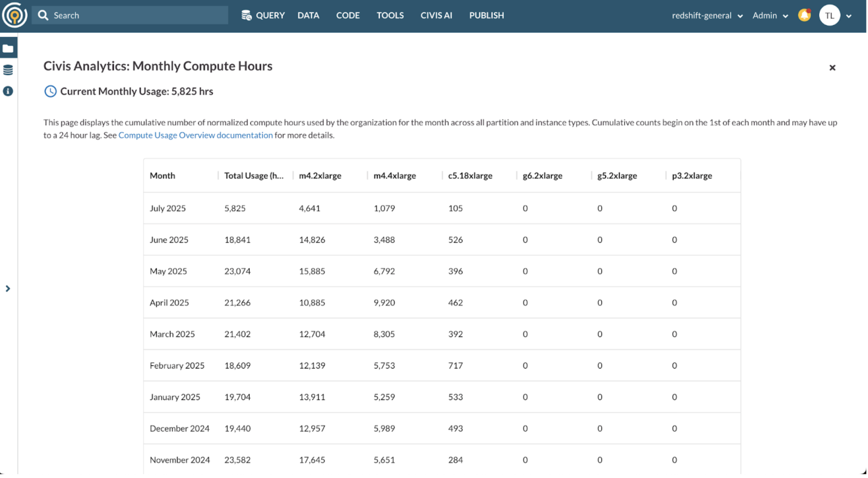The width and height of the screenshot is (868, 478).
Task: Expand the collapsed left sidebar chevron
Action: pyautogui.click(x=8, y=288)
